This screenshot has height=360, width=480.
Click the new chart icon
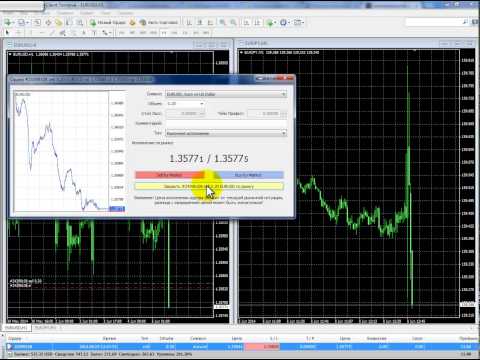click(x=8, y=22)
